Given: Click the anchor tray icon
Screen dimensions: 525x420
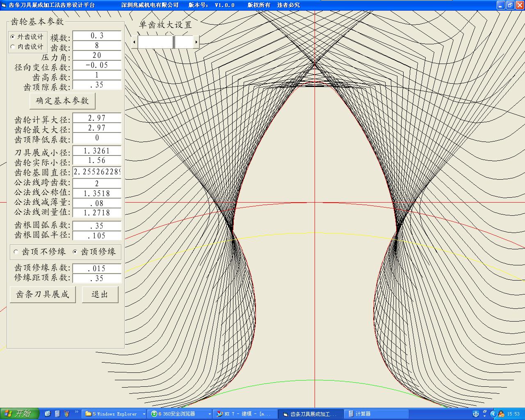Looking at the screenshot, I should (476, 414).
